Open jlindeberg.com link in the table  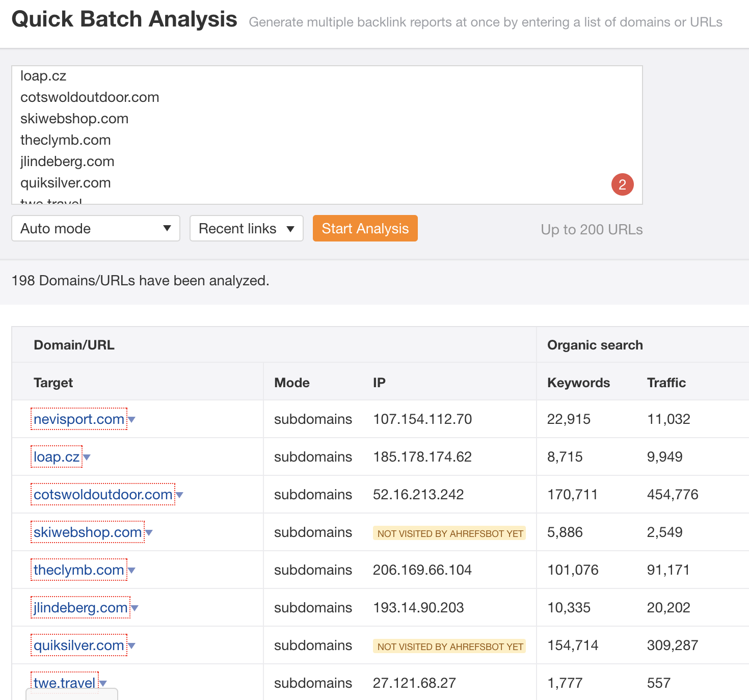81,607
